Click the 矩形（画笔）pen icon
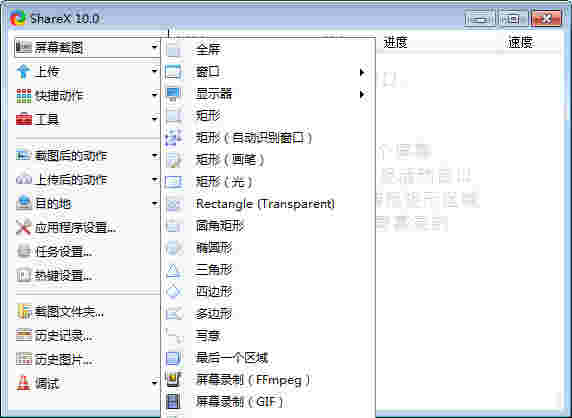Screen dimensions: 572x418 click(x=173, y=160)
